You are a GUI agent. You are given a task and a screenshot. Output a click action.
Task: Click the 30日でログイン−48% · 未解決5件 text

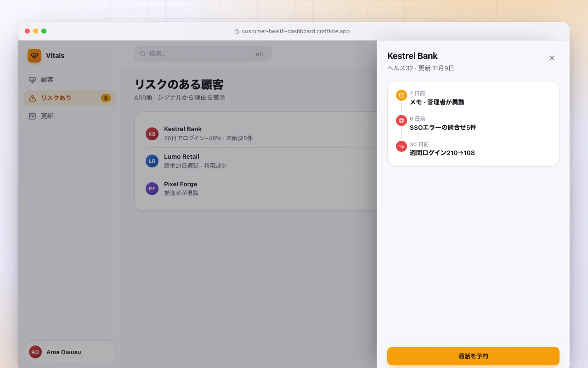pyautogui.click(x=208, y=138)
